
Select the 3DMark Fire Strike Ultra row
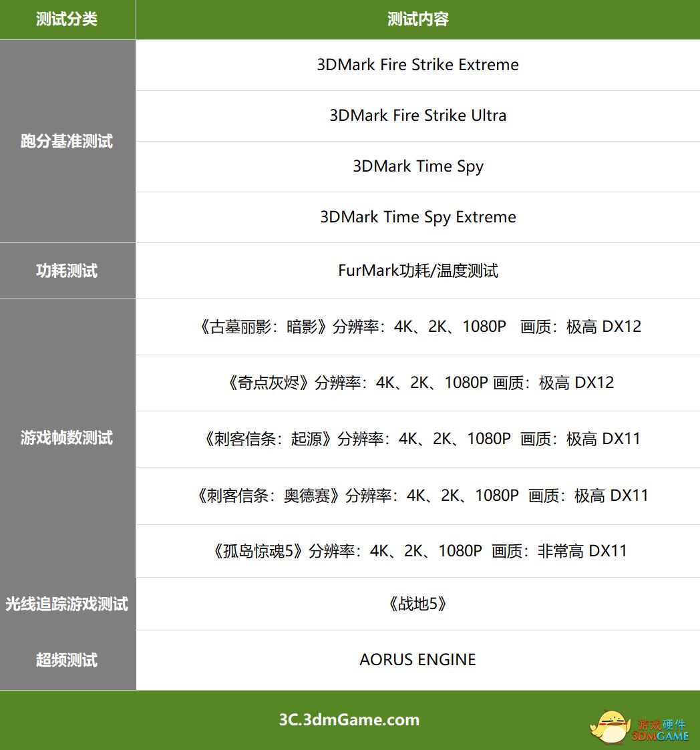[x=417, y=116]
